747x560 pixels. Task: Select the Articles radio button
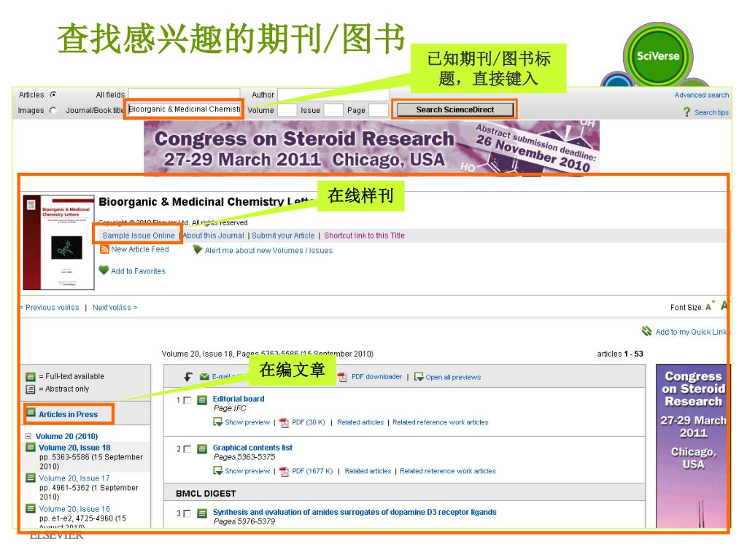(x=53, y=94)
